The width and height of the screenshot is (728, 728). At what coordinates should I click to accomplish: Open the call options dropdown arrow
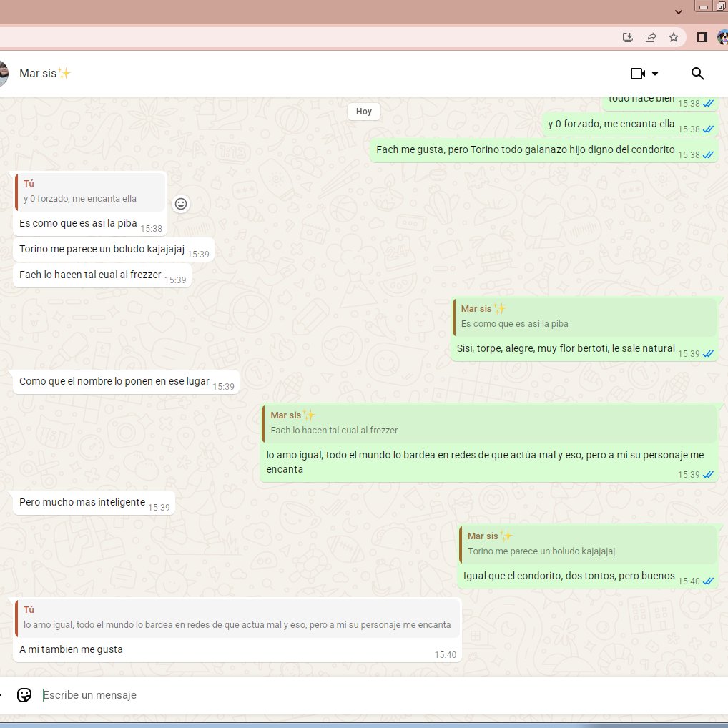point(654,74)
